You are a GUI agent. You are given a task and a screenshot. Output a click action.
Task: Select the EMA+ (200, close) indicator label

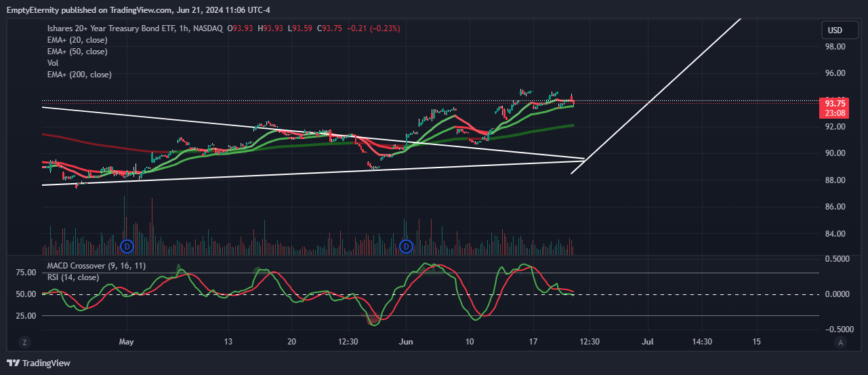tap(79, 75)
